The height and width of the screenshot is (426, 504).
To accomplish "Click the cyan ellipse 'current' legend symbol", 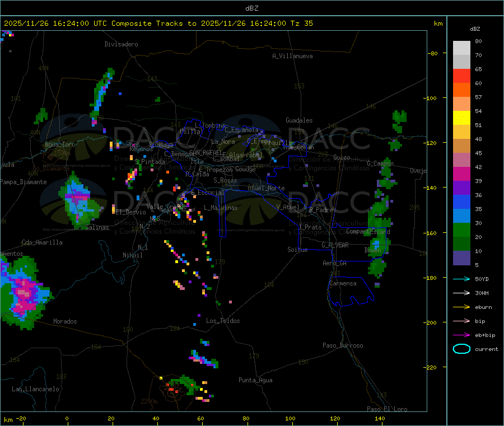I will pos(461,349).
